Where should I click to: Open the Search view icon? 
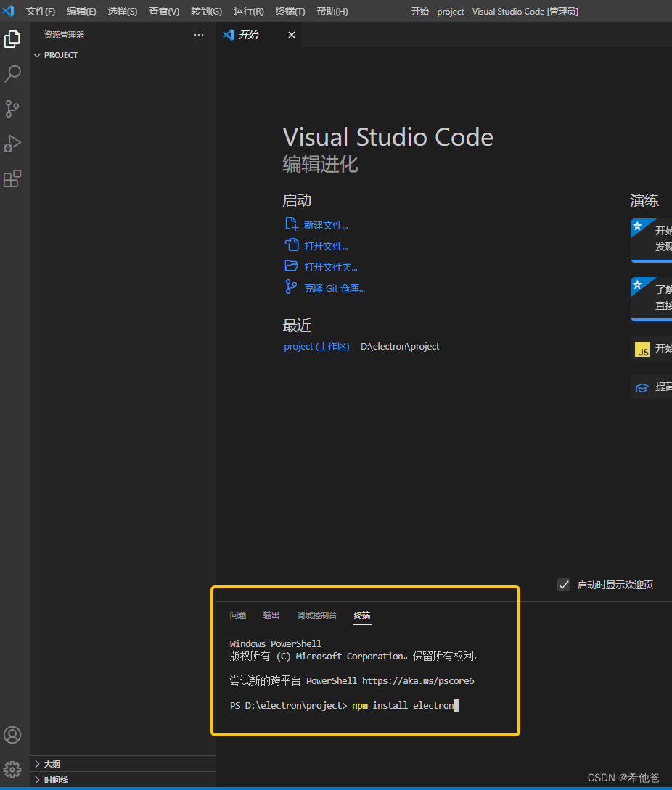pos(12,74)
